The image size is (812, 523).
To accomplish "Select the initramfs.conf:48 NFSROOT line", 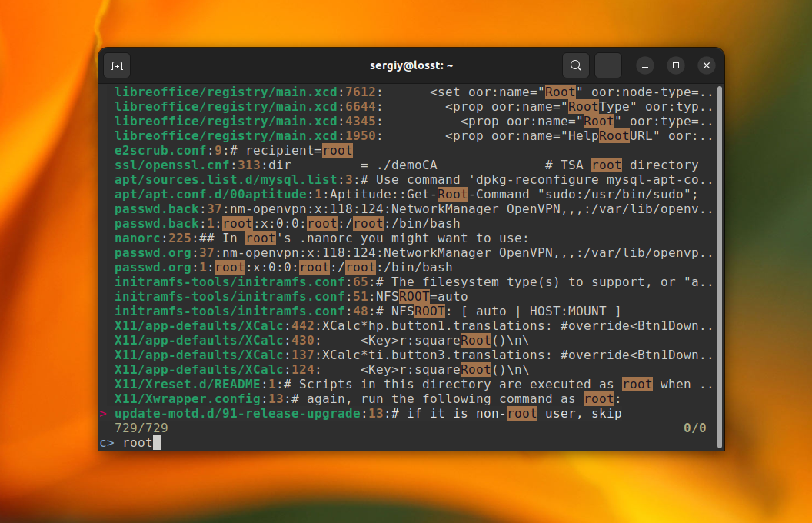I will tap(367, 311).
